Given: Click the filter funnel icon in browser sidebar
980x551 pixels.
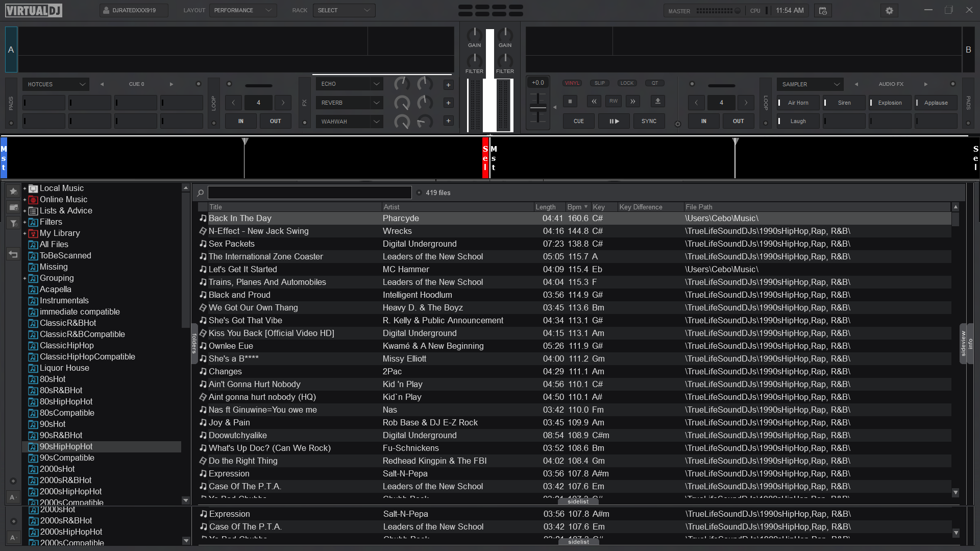Looking at the screenshot, I should 13,223.
